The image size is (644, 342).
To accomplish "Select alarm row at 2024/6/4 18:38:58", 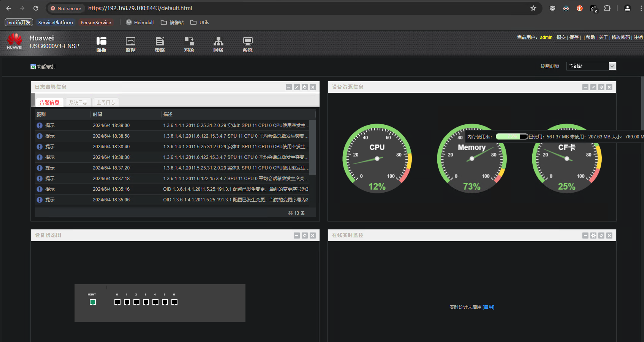I will (172, 136).
